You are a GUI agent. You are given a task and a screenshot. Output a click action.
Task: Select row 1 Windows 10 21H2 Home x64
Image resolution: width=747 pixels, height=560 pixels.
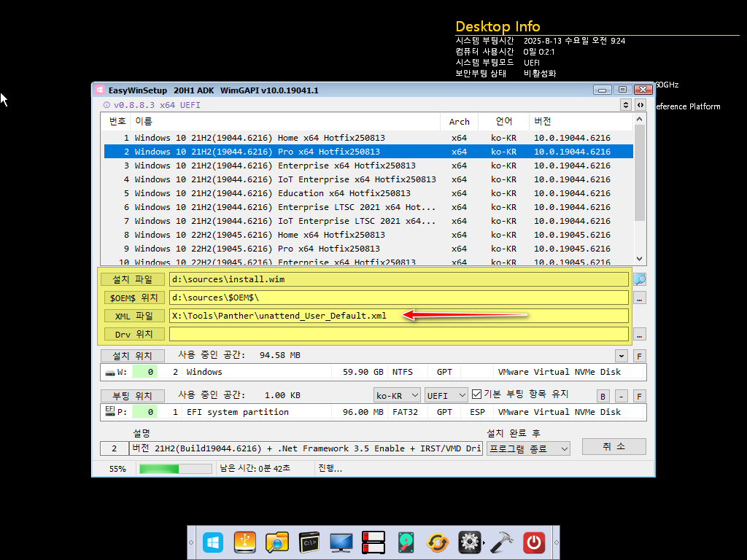tap(368, 138)
